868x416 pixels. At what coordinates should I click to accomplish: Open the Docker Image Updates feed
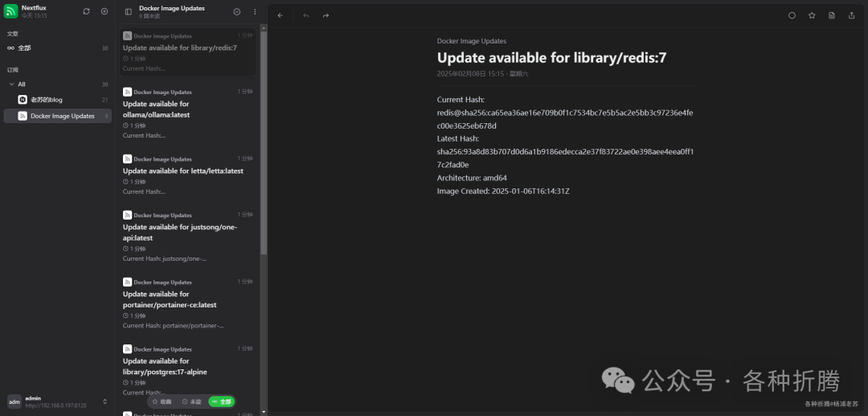58,116
